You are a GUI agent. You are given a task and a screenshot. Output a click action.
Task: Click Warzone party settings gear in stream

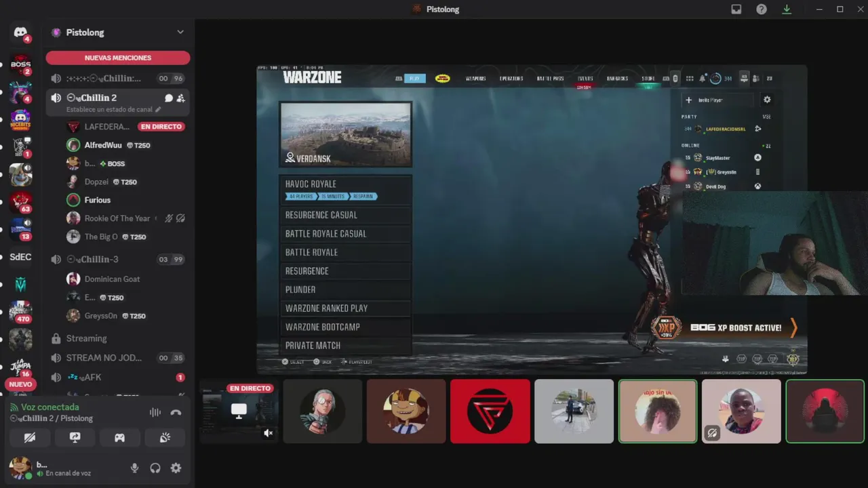767,100
